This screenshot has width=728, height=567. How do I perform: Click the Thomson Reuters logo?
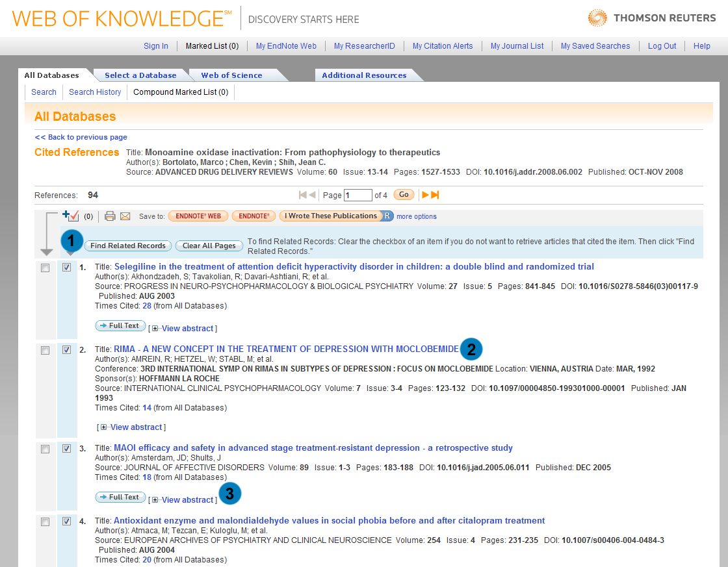[652, 18]
